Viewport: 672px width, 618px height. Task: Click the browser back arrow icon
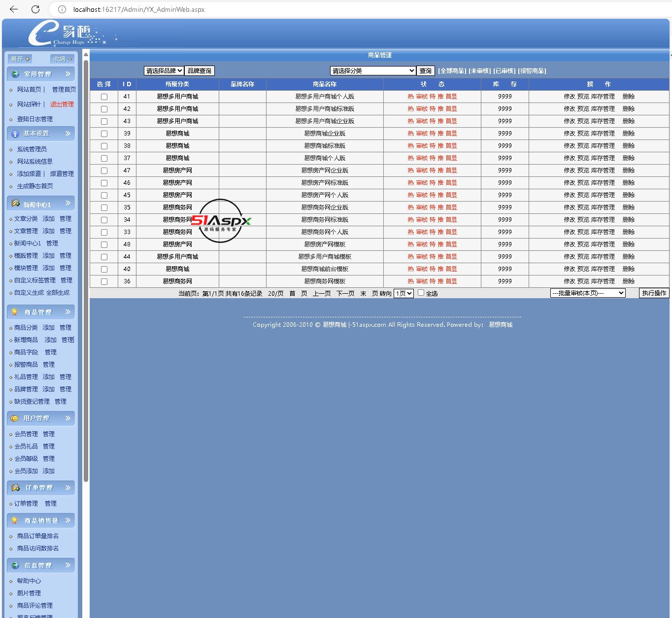14,9
